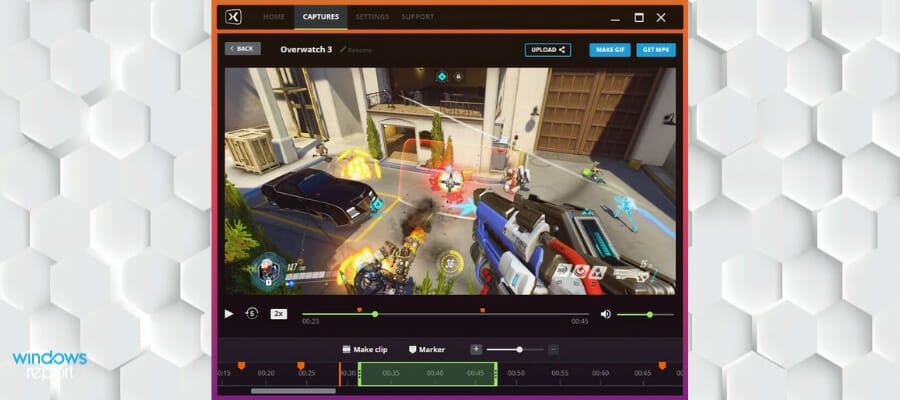Rewind 5 seconds with the replay icon

[252, 313]
